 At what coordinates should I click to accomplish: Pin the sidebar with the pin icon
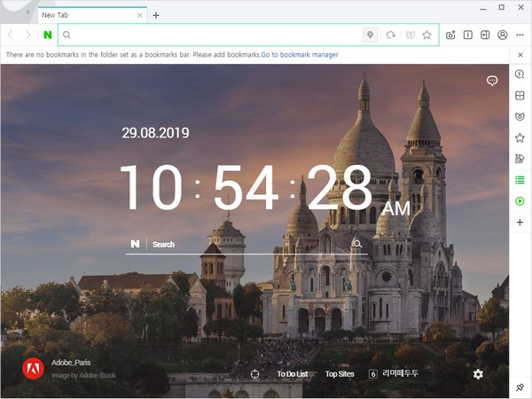click(x=520, y=387)
